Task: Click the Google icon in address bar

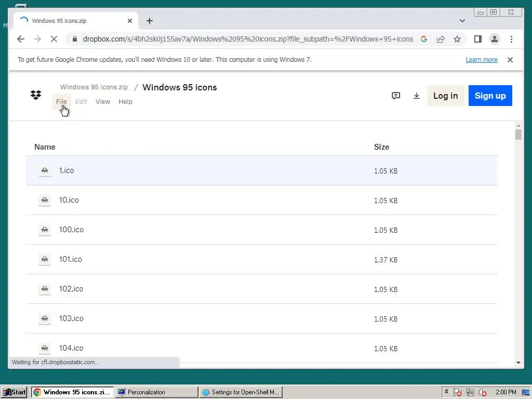Action: (x=424, y=39)
